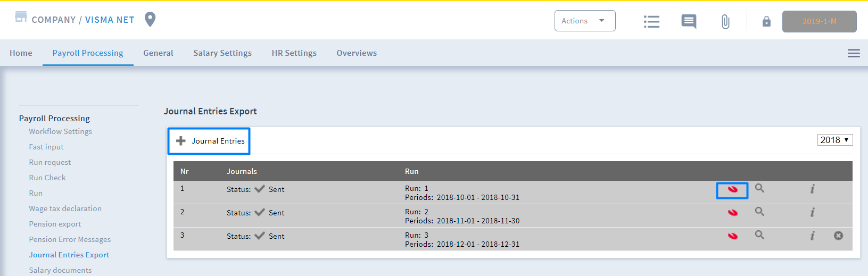Screen dimensions: 868x276
Task: Click the red icon for Run 2
Action: point(733,213)
